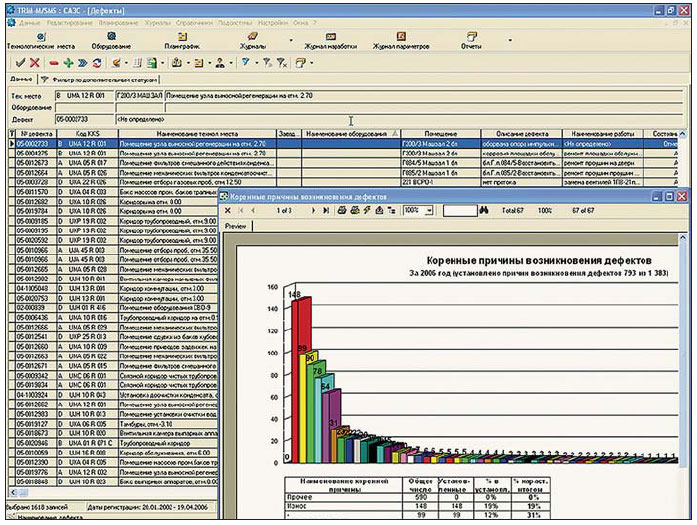Image resolution: width=697 pixels, height=525 pixels.
Task: Click the search text field in report toolbar
Action: [459, 211]
